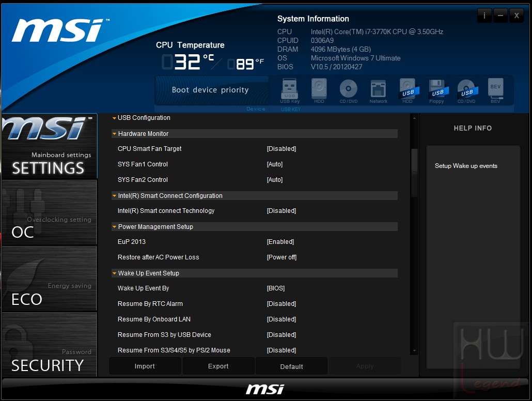Screen dimensions: 532x401
Task: Open the SETTINGS mainboard settings tab
Action: pos(50,146)
